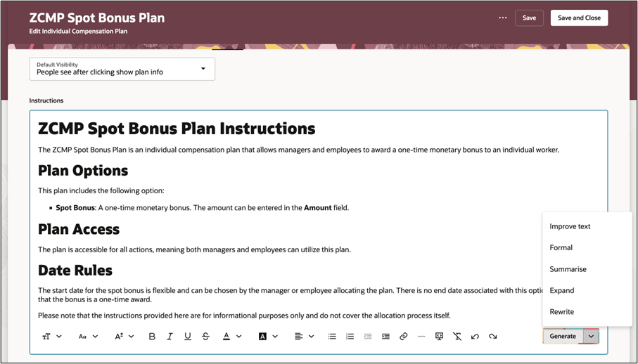Toggle underline formatting in editor toolbar
638x364 pixels.
[188, 337]
